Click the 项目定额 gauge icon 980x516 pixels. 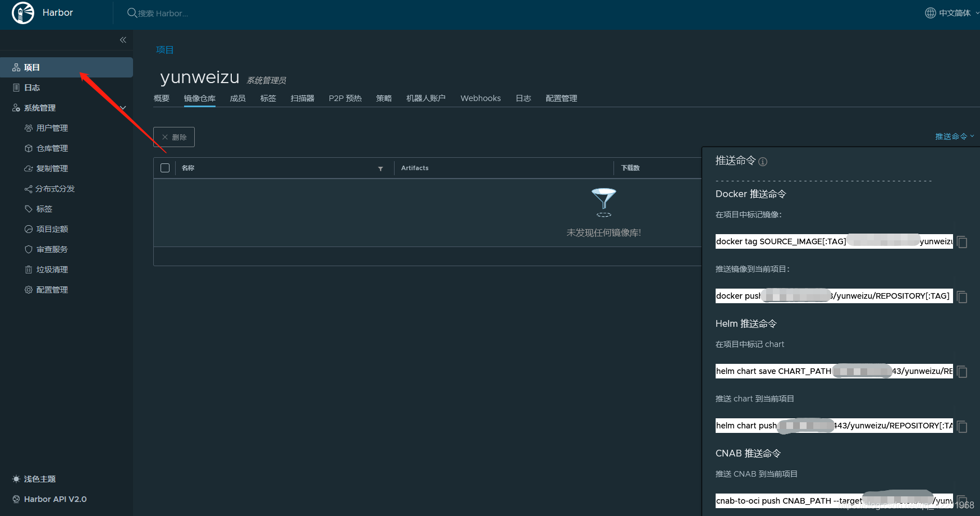(x=29, y=229)
